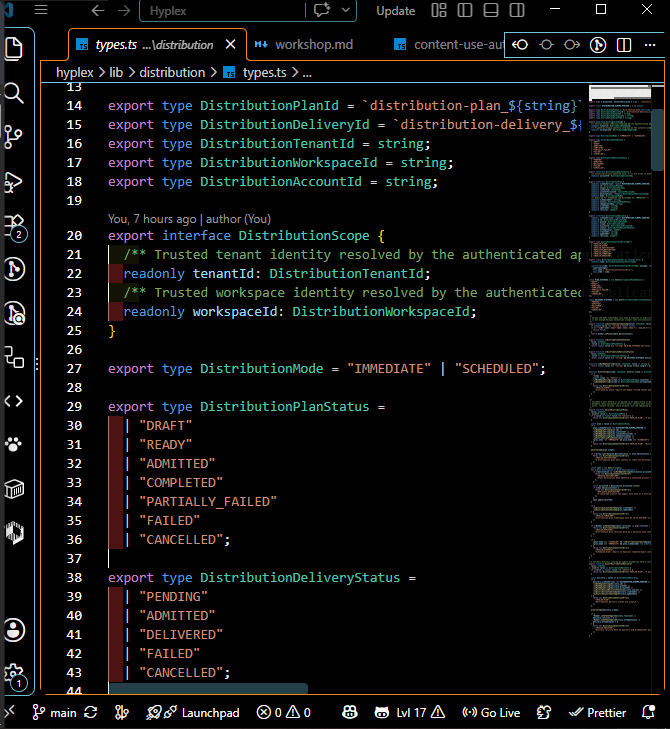Click the 'You, 7 hours ago' code lens
Image resolution: width=670 pixels, height=729 pixels.
[x=152, y=219]
